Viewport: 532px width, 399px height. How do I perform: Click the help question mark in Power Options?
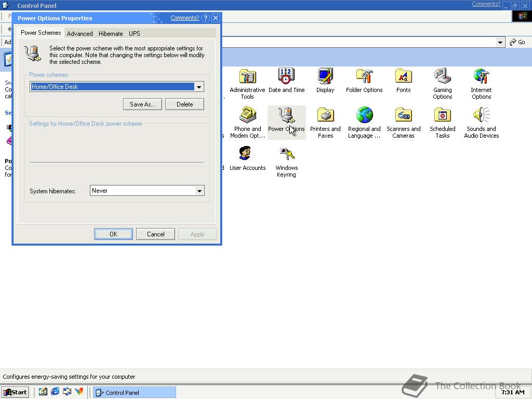point(205,18)
